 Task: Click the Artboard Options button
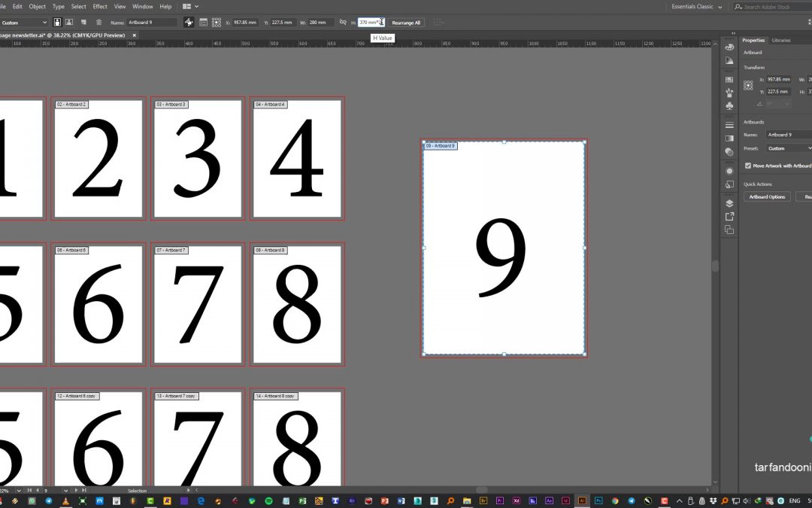(767, 196)
